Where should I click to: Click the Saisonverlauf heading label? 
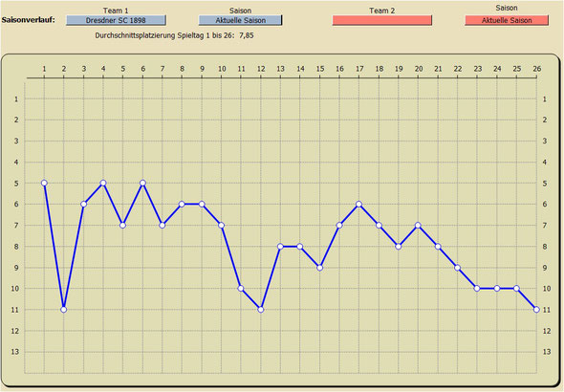click(x=29, y=20)
